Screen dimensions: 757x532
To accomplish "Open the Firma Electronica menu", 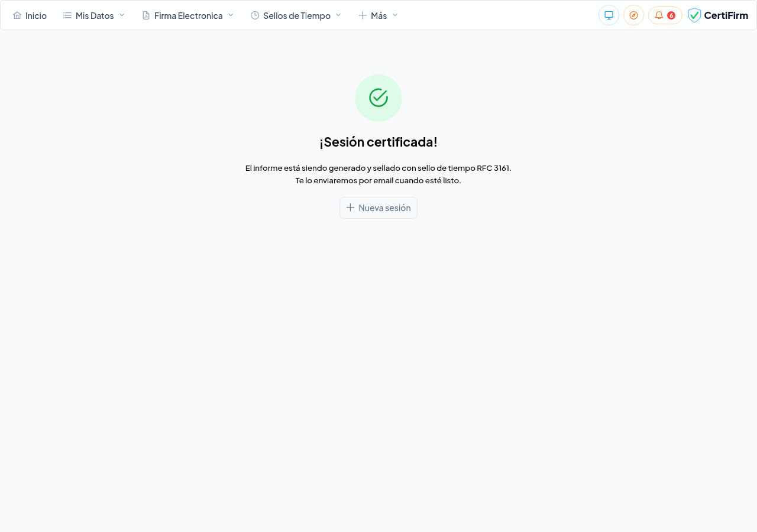I will click(x=188, y=15).
